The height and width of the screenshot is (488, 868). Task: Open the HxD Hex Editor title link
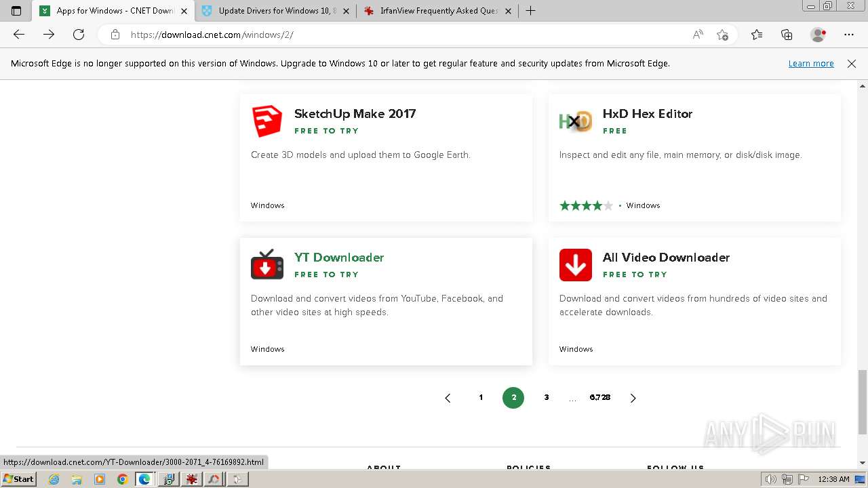point(648,114)
